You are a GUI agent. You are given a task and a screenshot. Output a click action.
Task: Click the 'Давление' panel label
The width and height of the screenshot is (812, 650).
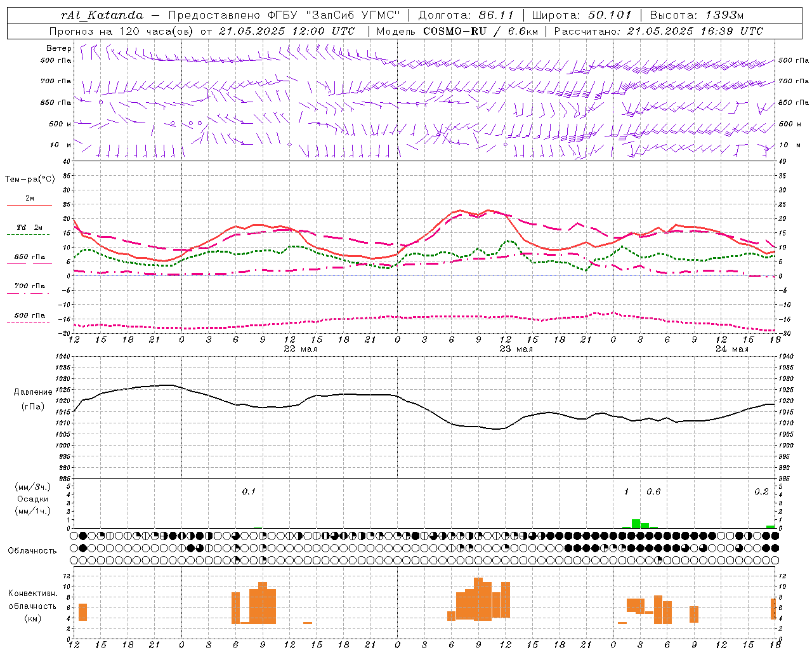(x=33, y=392)
